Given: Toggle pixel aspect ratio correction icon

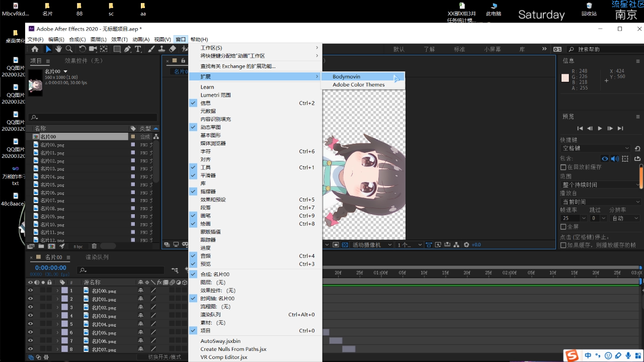Looking at the screenshot, I should click(x=429, y=245).
